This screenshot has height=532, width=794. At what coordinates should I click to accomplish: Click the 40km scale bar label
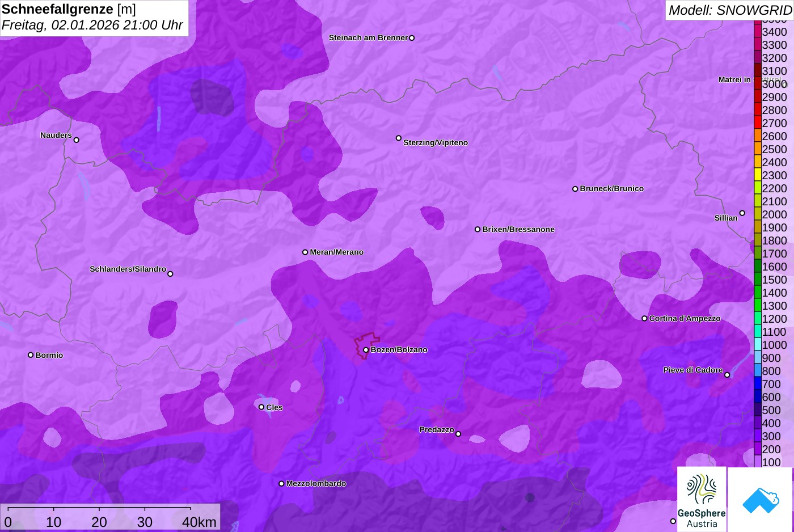199,522
